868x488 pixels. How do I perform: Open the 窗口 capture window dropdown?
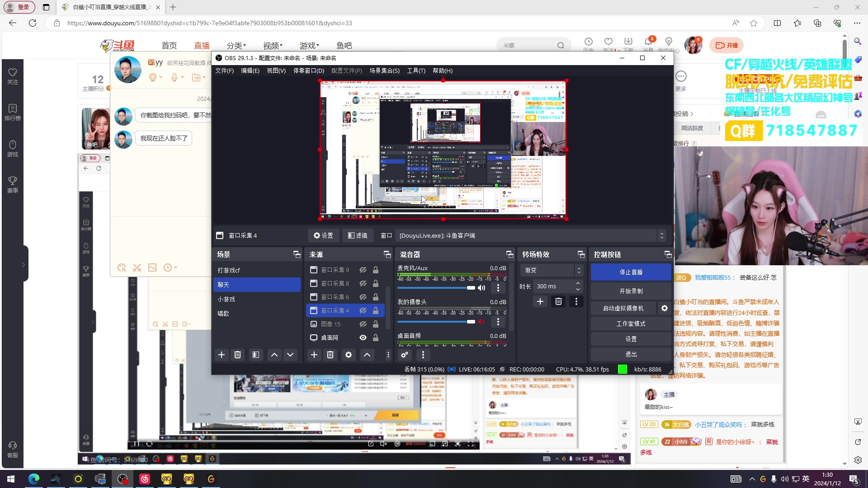click(531, 235)
